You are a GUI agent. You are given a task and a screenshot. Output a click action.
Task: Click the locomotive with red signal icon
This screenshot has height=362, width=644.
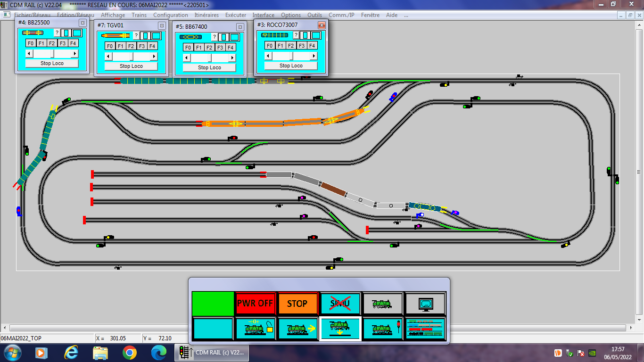[383, 329]
